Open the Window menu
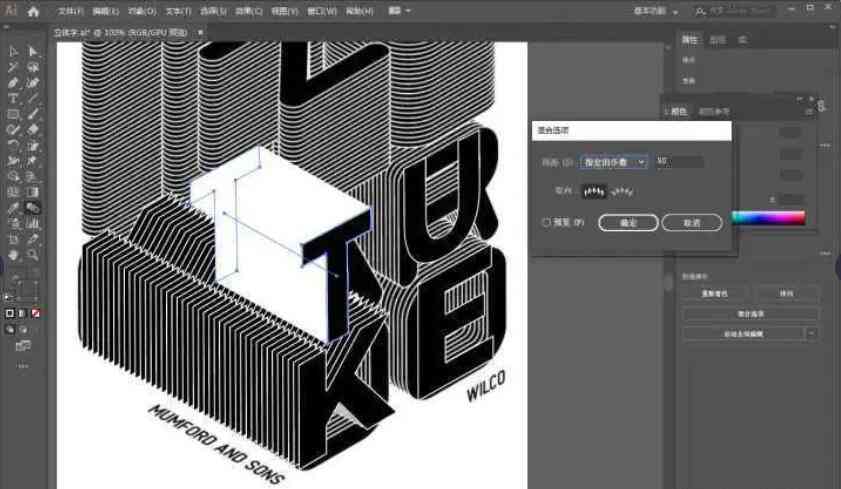 (322, 11)
